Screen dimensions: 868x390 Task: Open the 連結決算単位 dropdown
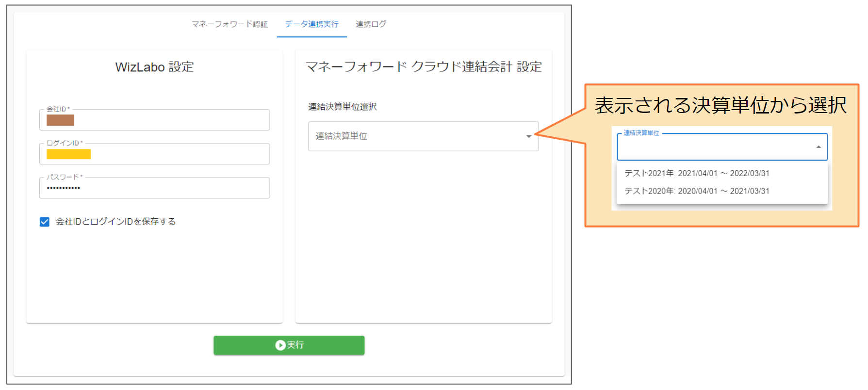pyautogui.click(x=424, y=136)
